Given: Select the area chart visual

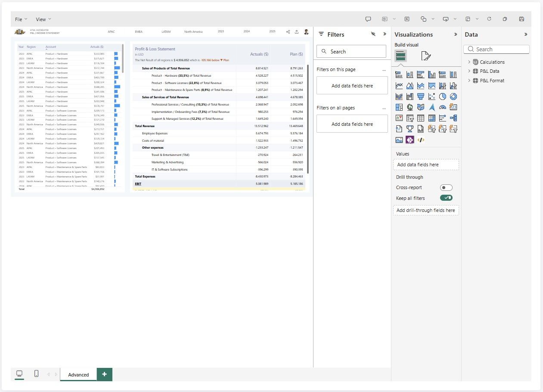Looking at the screenshot, I should point(410,85).
